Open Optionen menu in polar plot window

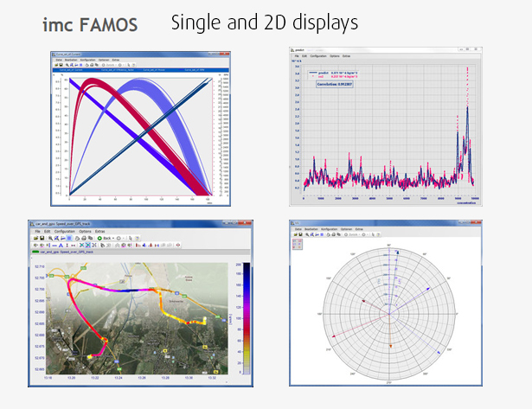pos(346,229)
